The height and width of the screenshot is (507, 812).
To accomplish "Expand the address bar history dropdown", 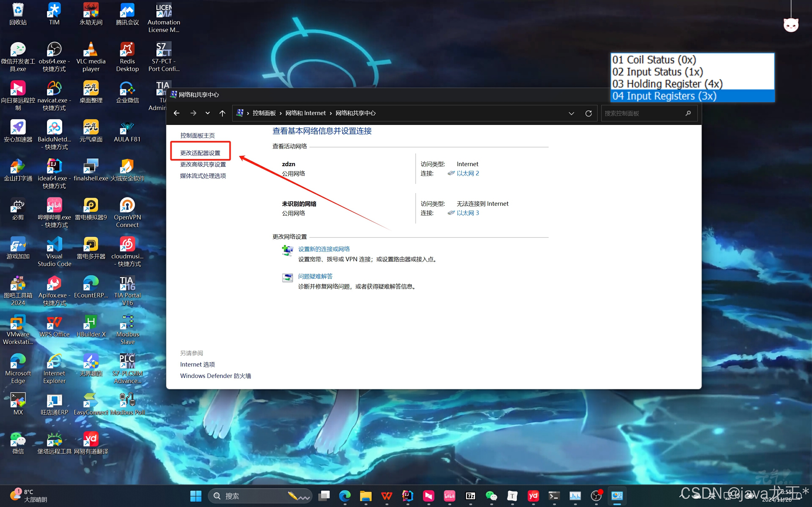I will pyautogui.click(x=571, y=113).
